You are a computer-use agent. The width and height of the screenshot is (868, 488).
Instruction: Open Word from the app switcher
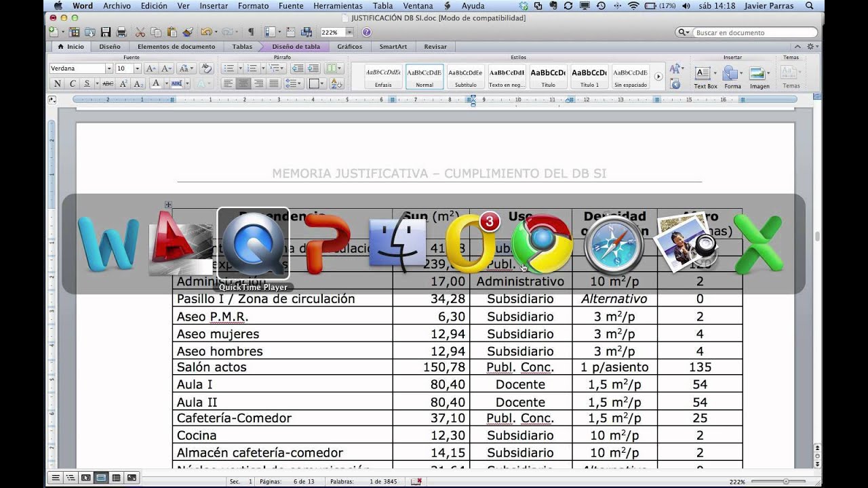point(108,245)
